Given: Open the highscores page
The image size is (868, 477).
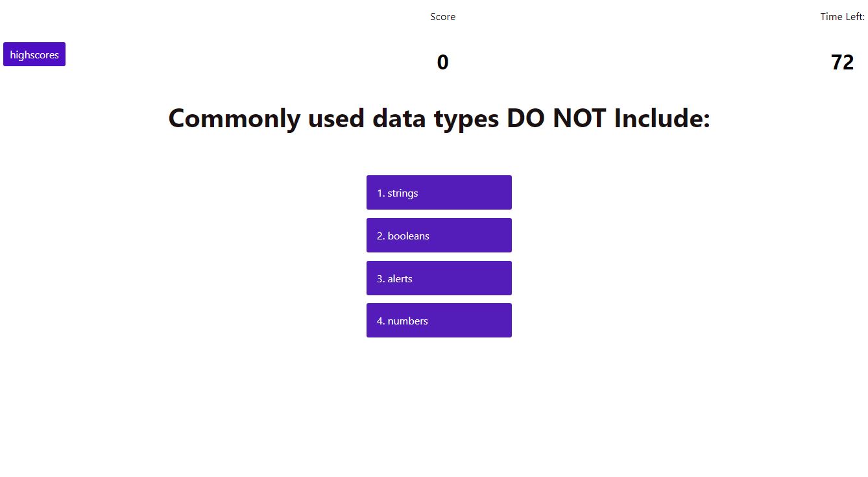Looking at the screenshot, I should 34,55.
